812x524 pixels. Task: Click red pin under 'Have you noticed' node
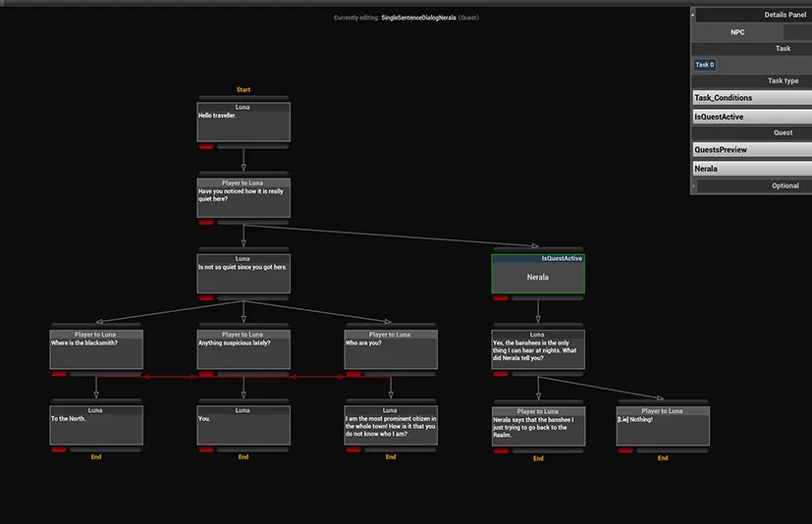coord(206,222)
